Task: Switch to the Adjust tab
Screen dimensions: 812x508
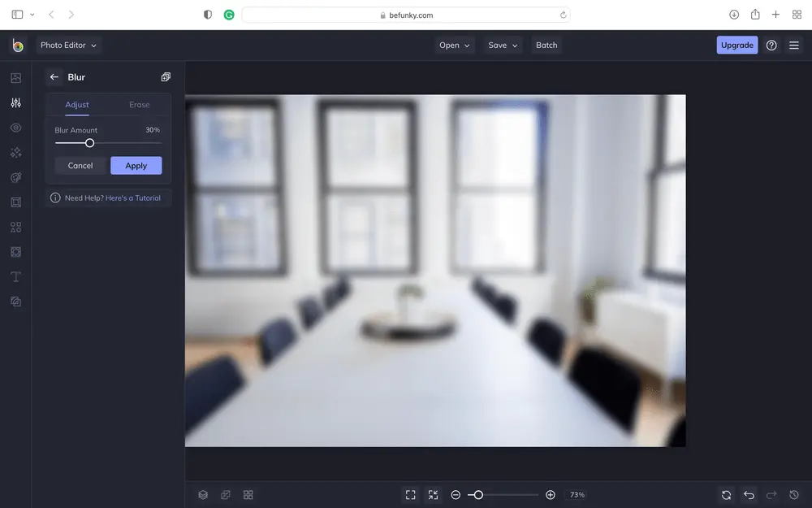Action: [x=77, y=104]
